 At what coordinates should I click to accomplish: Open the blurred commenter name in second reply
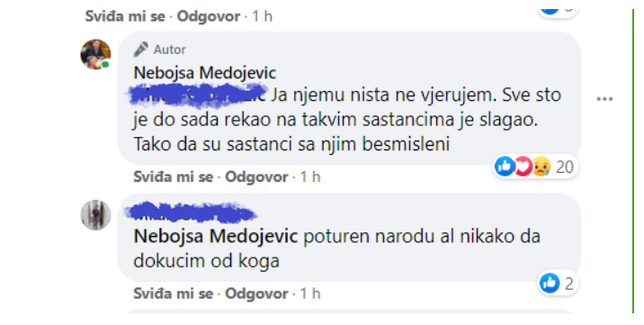[x=191, y=212]
